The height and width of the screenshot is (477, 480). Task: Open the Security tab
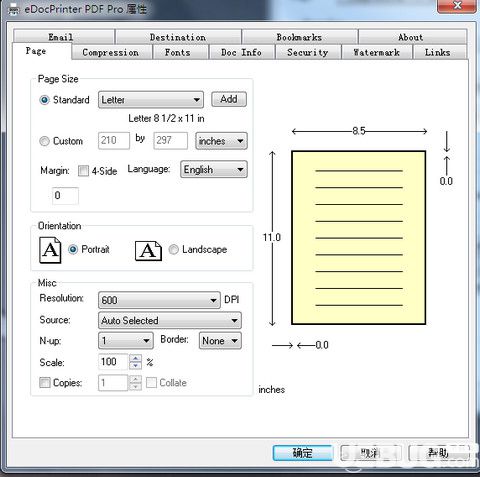308,52
